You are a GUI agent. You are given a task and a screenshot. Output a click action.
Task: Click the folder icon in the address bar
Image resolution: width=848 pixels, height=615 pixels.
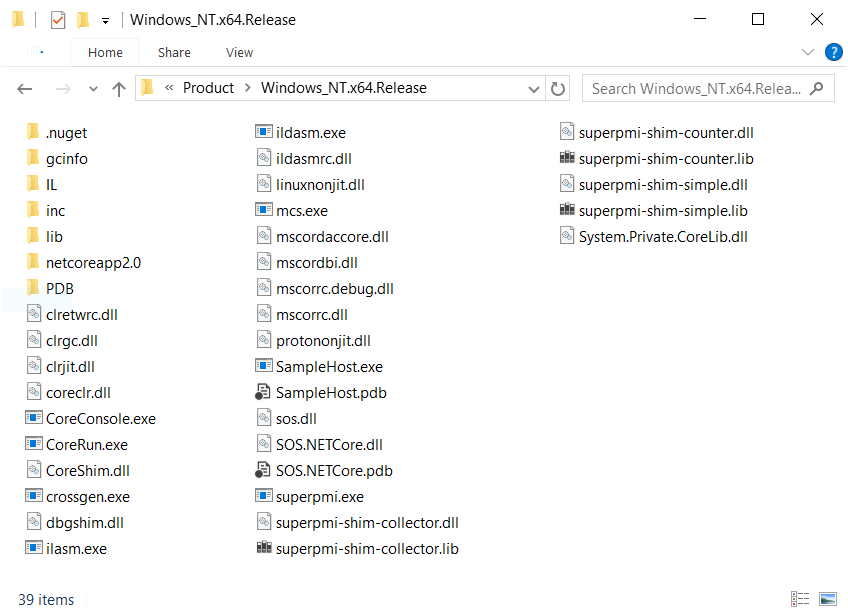tap(148, 88)
